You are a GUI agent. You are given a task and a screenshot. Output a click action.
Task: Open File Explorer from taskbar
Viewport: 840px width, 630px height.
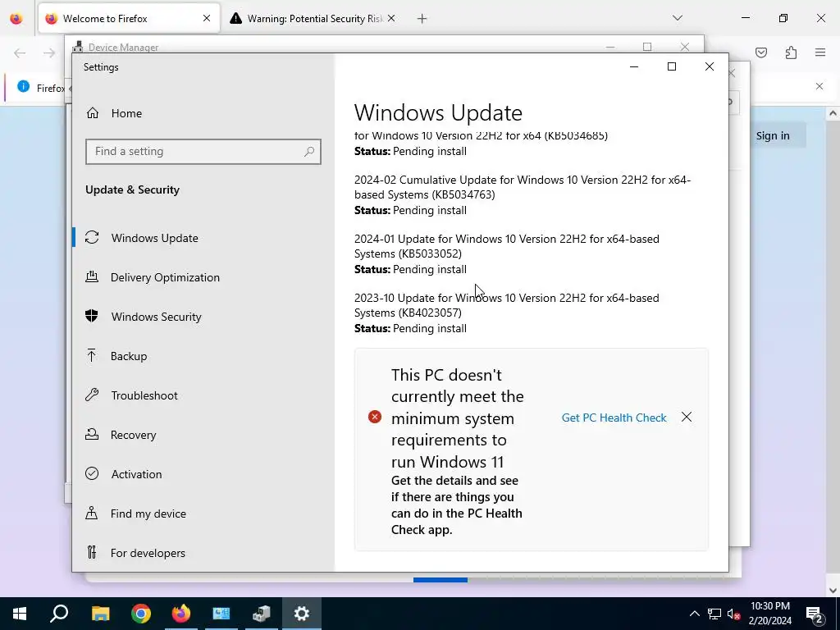(100, 614)
